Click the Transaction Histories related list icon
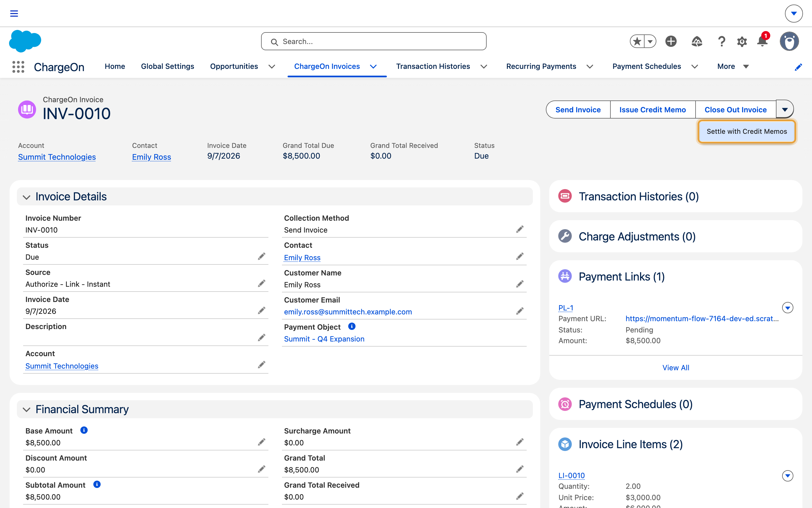The width and height of the screenshot is (812, 508). coord(565,196)
